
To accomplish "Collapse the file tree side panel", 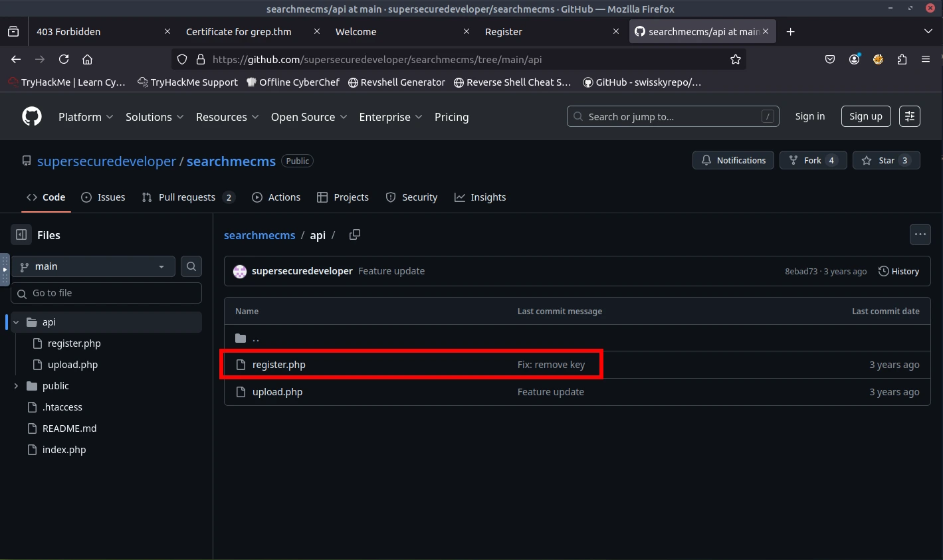I will click(x=21, y=234).
